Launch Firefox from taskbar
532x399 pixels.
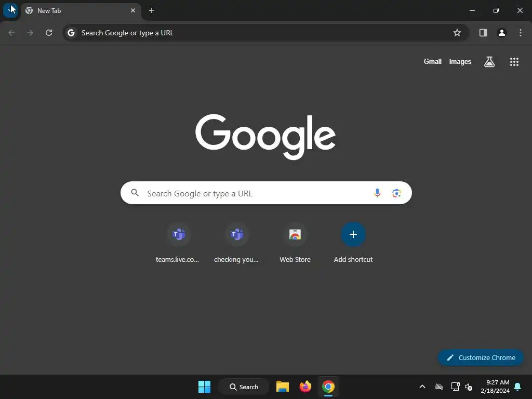305,387
